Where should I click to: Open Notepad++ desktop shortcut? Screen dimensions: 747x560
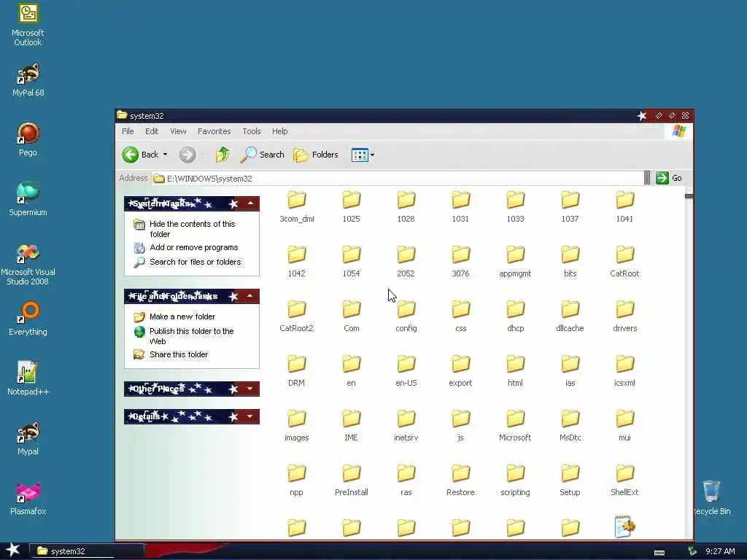pos(28,379)
